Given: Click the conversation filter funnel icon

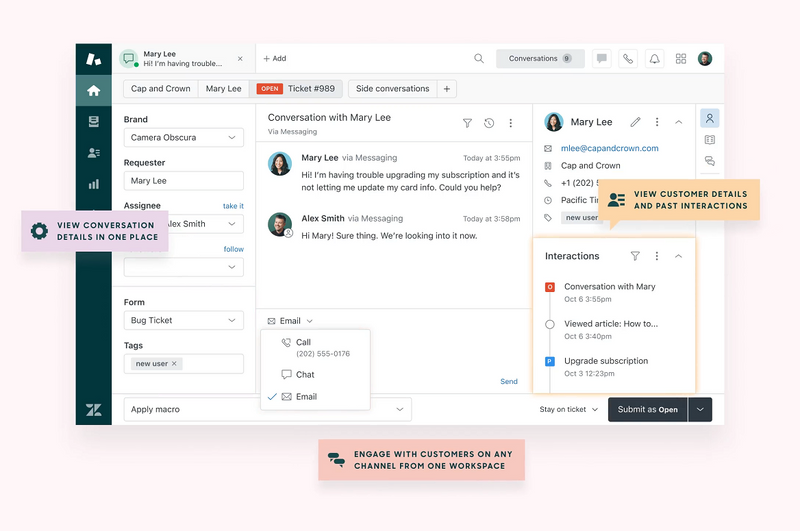Looking at the screenshot, I should pos(467,123).
